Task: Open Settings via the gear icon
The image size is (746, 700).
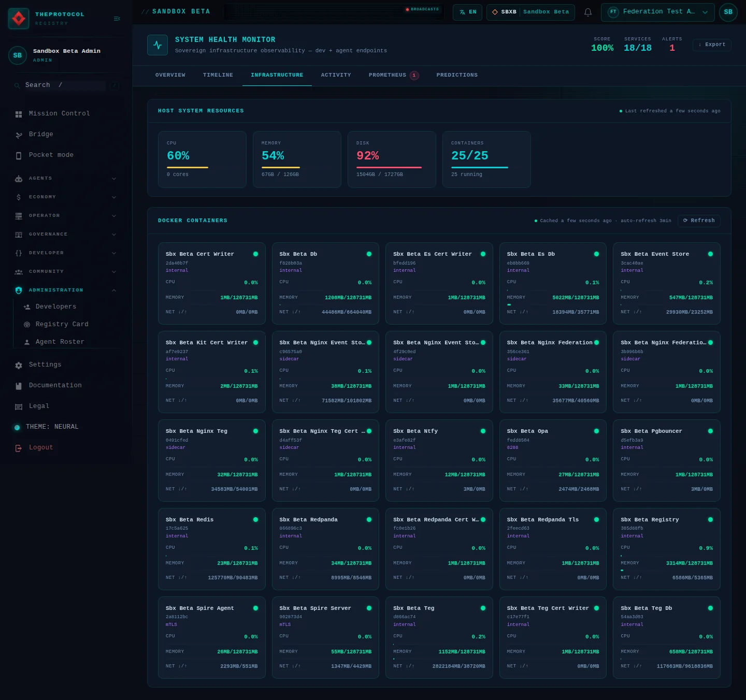Action: coord(19,365)
